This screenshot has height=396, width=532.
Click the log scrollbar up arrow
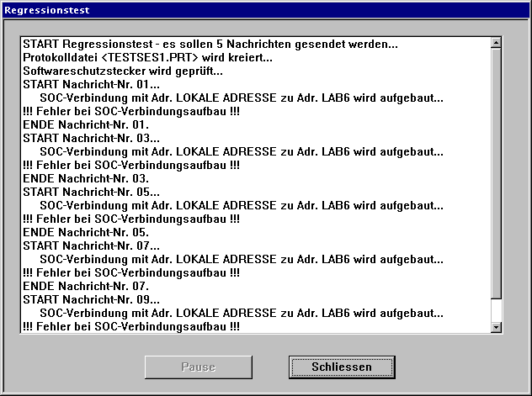(496, 43)
